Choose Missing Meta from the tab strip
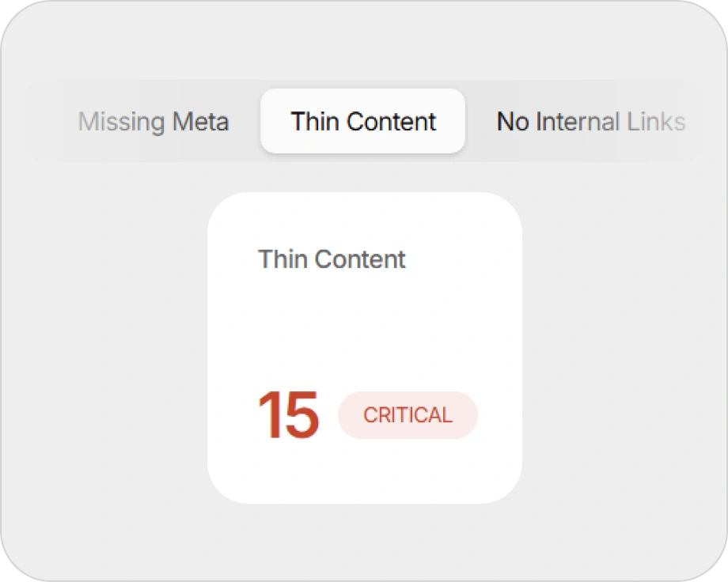The image size is (728, 582). (153, 122)
